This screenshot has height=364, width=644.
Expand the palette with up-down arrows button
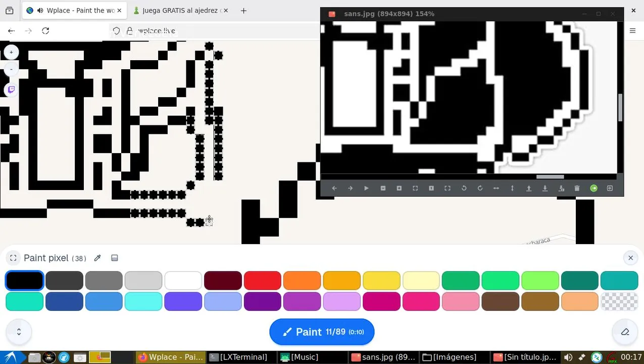pyautogui.click(x=19, y=332)
